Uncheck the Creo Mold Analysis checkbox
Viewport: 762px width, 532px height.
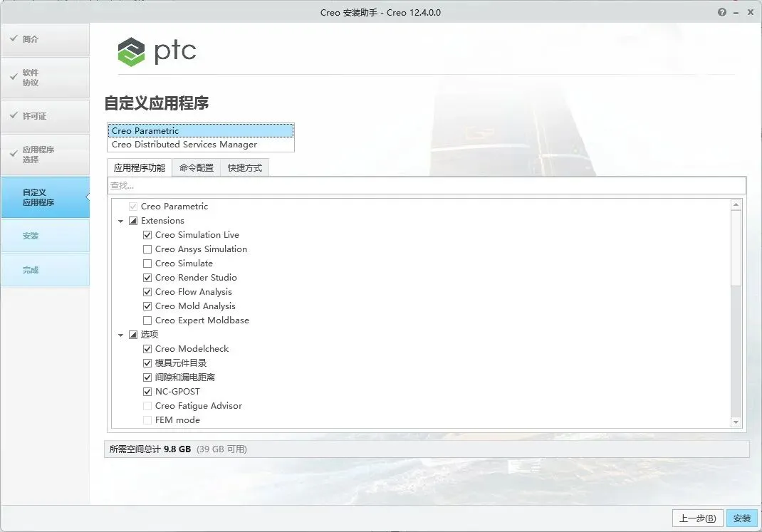(x=147, y=306)
